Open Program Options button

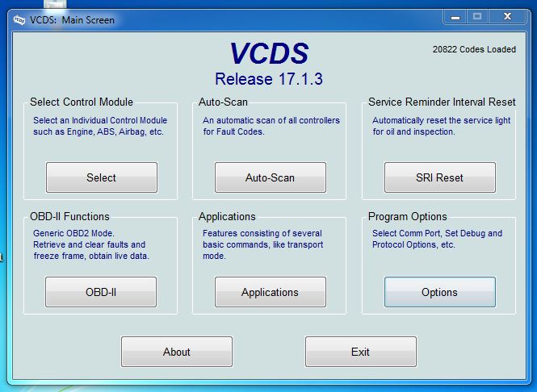(x=440, y=292)
